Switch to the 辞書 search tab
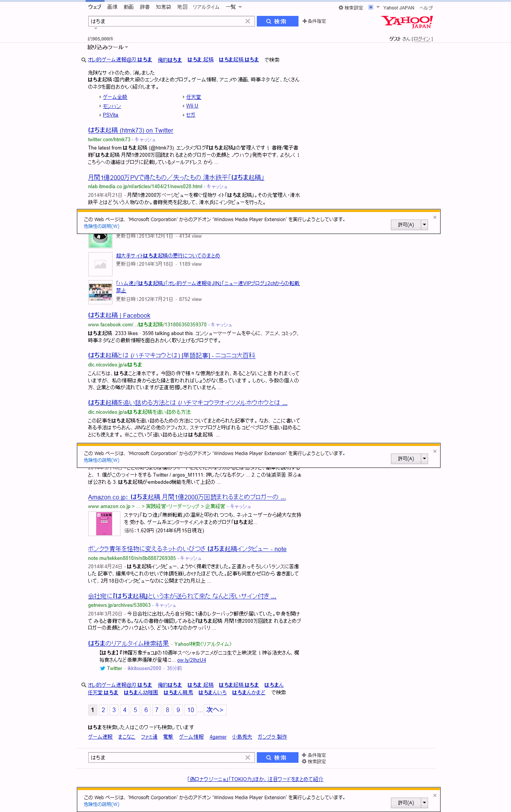511x812 pixels. click(145, 7)
